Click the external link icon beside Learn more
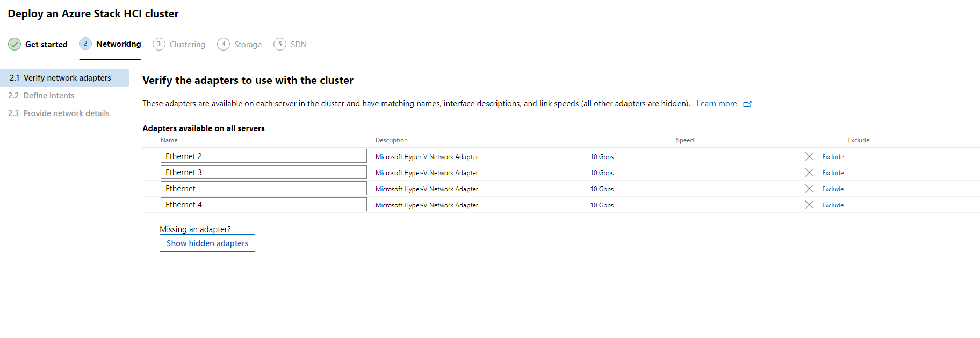 pyautogui.click(x=747, y=104)
